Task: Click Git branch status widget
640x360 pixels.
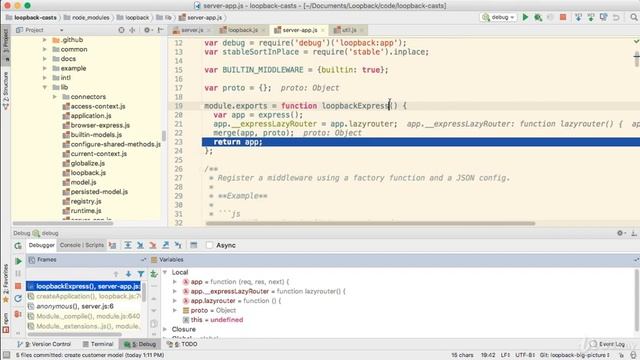Action: (575, 355)
